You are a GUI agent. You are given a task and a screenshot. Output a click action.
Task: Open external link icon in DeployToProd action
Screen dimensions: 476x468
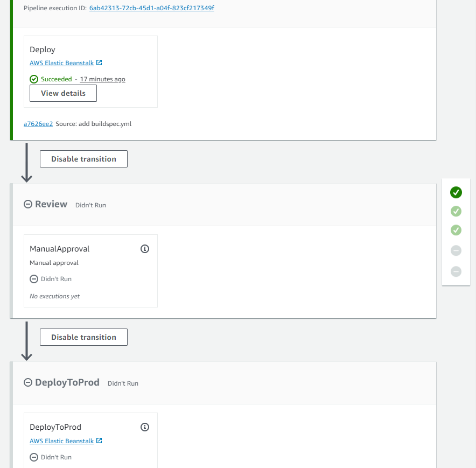tap(99, 441)
